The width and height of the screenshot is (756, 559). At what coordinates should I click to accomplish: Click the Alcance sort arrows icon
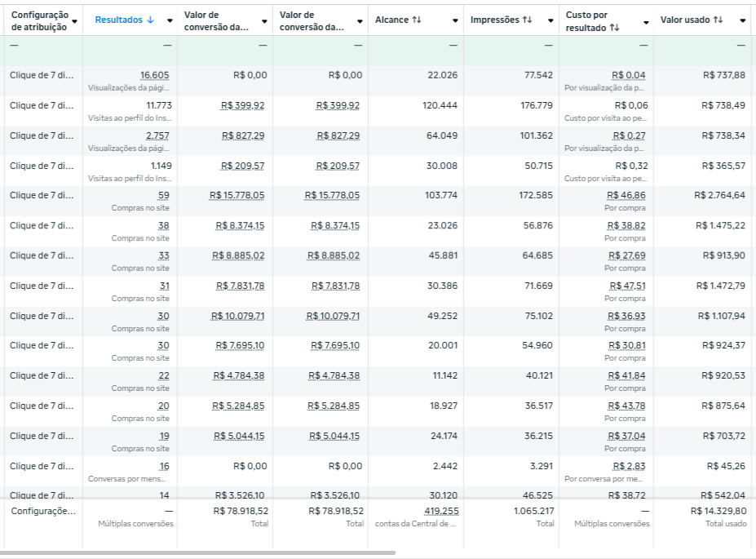[418, 20]
